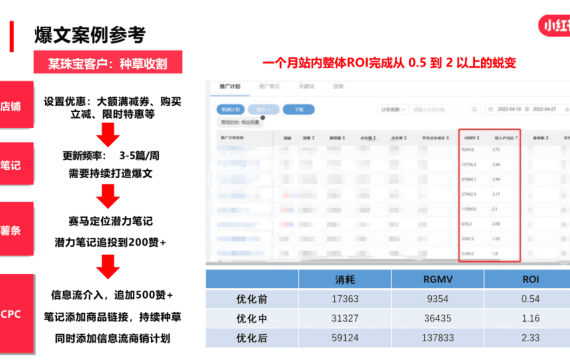This screenshot has height=360, width=570.
Task: Click the blue 下载 button
Action: 299,109
